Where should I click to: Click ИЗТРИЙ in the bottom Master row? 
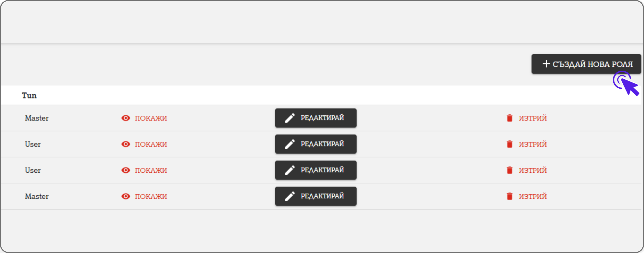(x=533, y=196)
